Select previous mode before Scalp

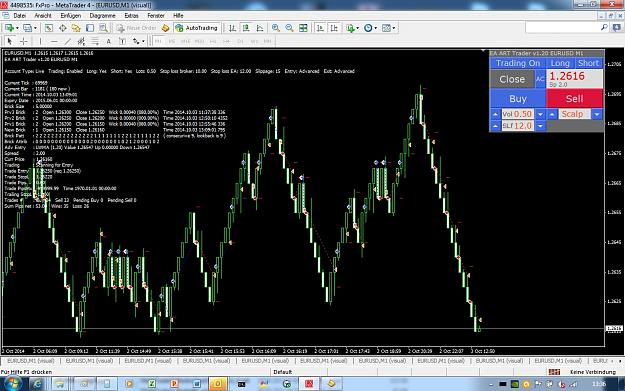[552, 114]
